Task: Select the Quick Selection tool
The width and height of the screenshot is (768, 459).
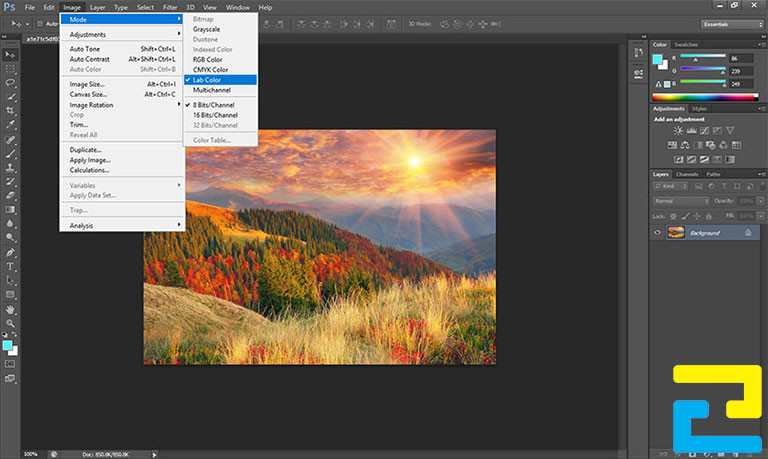Action: 10,97
